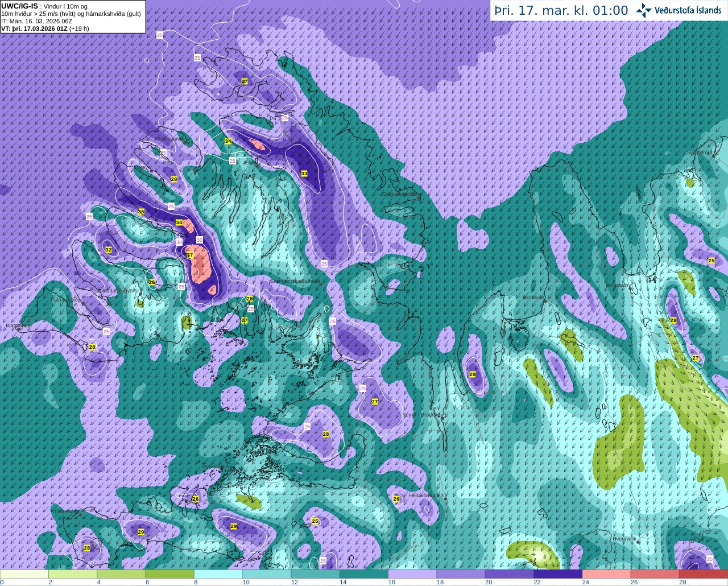Click the Gufuskálar station label
This screenshot has width=728, height=586.
pyautogui.click(x=67, y=511)
